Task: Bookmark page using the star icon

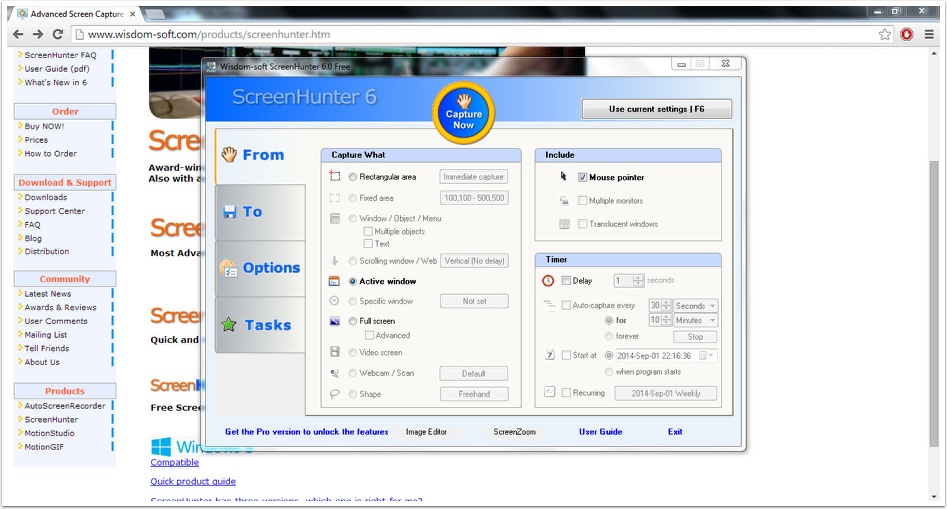Action: [x=885, y=34]
